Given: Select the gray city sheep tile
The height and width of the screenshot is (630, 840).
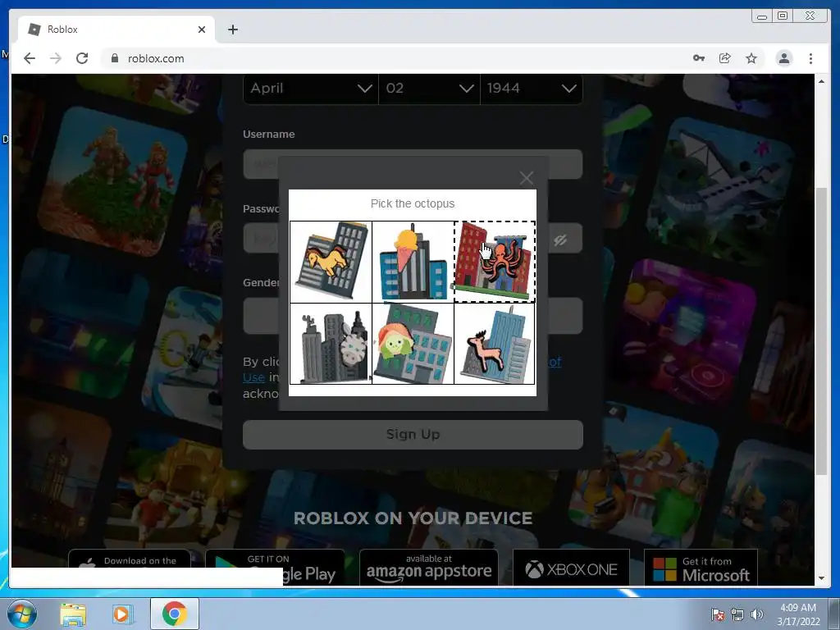Looking at the screenshot, I should [331, 344].
